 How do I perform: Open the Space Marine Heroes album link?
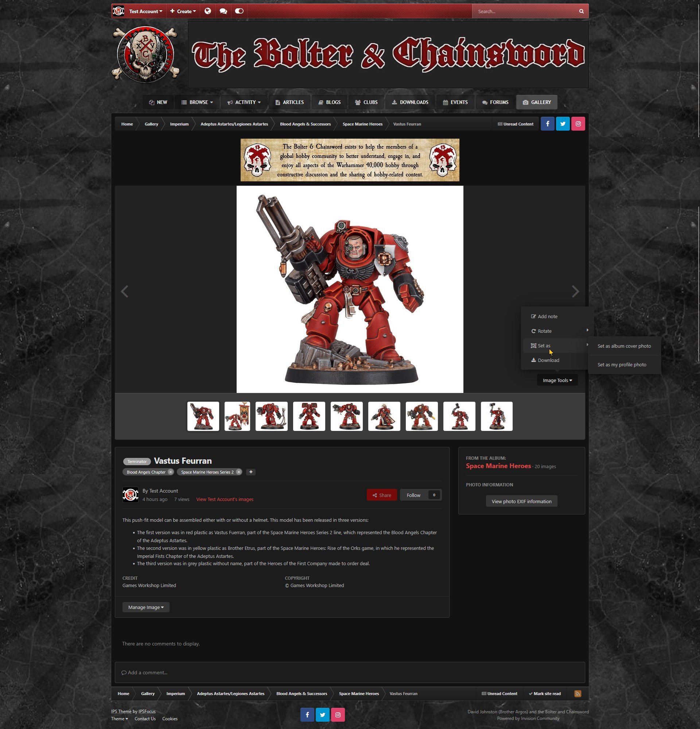tap(498, 466)
